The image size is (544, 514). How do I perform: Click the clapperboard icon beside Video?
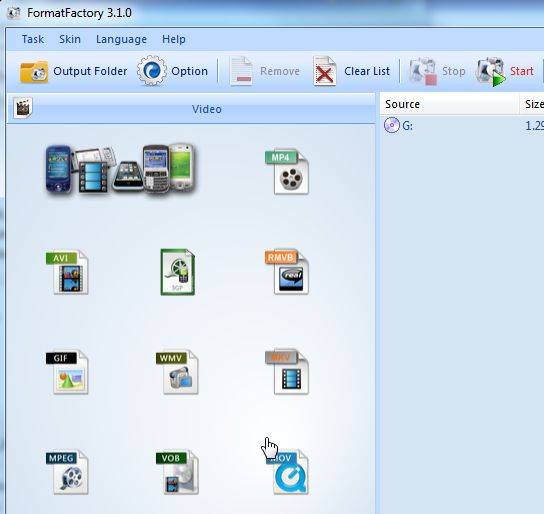(23, 108)
